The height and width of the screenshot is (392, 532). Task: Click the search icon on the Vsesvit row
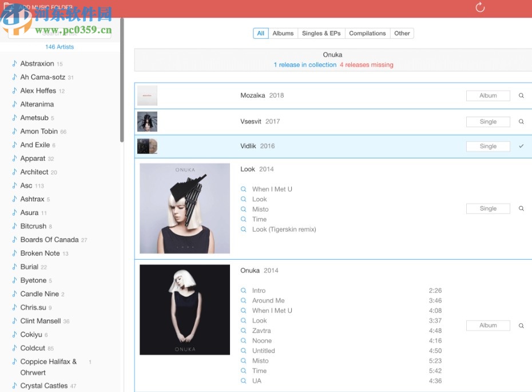tap(521, 122)
